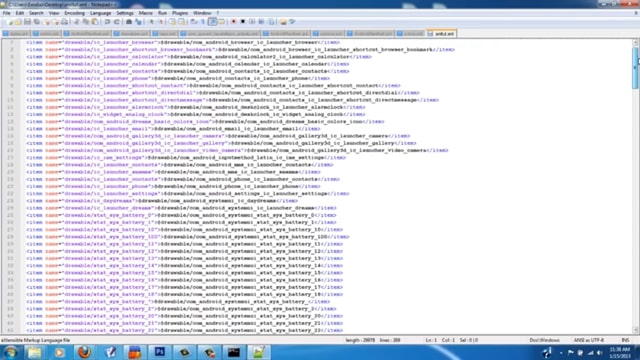Click the Windows Start button
Screen dimensions: 640x360
pos(10,352)
